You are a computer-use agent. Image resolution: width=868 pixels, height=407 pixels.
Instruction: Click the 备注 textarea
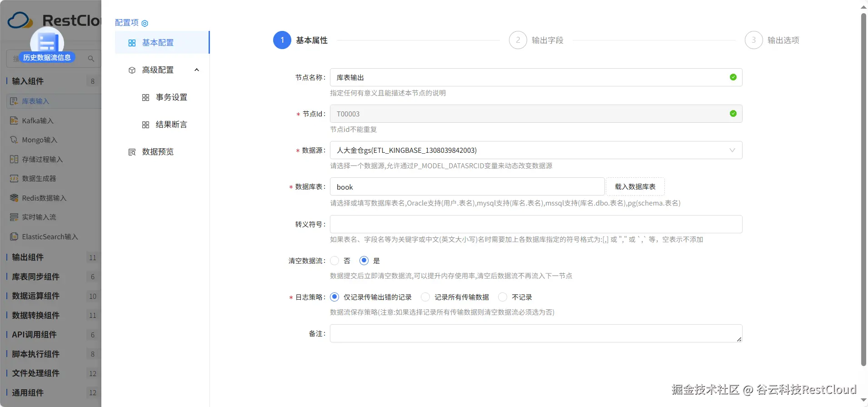click(x=536, y=333)
